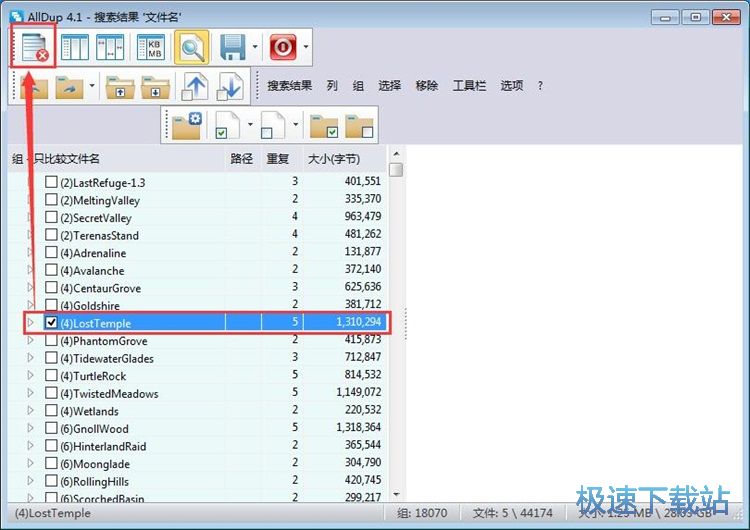
Task: Click the checked document select icon
Action: (x=228, y=125)
